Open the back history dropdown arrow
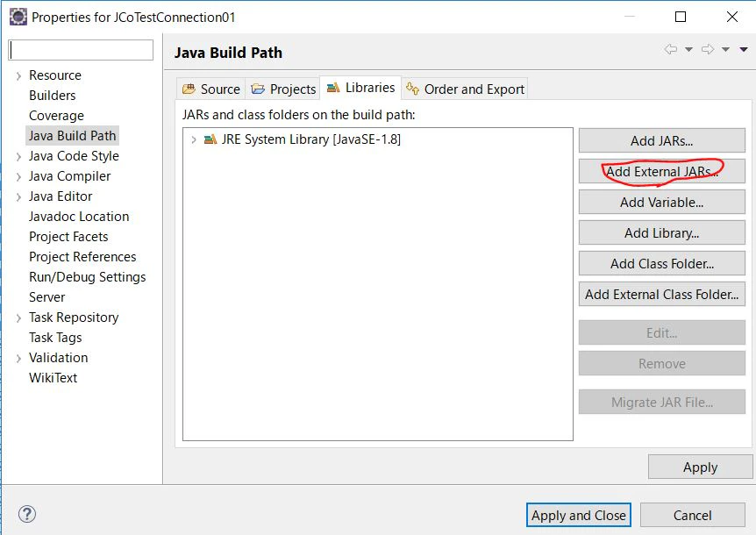Screen dimensions: 756x535 (x=689, y=49)
